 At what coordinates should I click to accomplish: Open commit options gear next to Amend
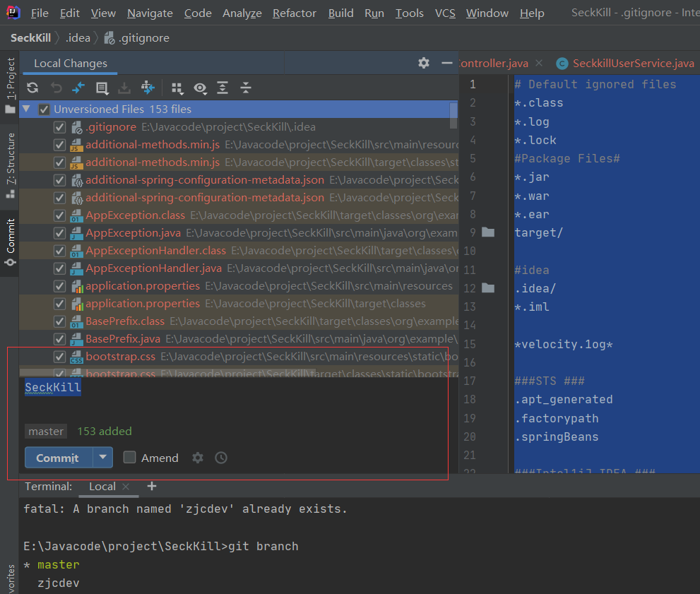pyautogui.click(x=197, y=458)
